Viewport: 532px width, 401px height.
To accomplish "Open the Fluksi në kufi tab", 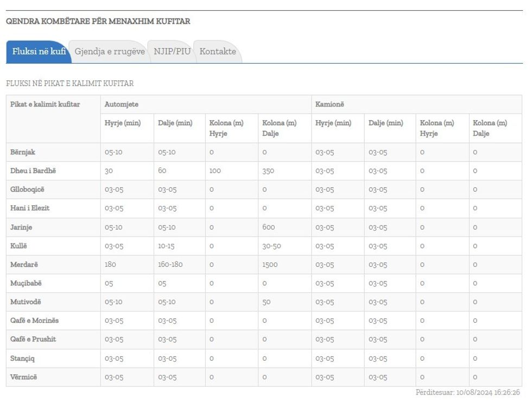I will [39, 52].
